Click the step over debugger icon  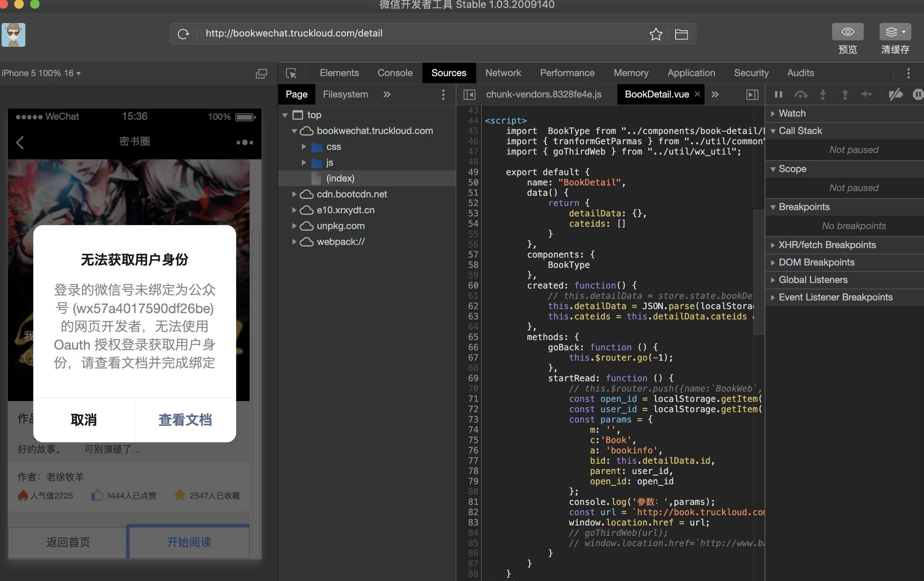pyautogui.click(x=800, y=94)
